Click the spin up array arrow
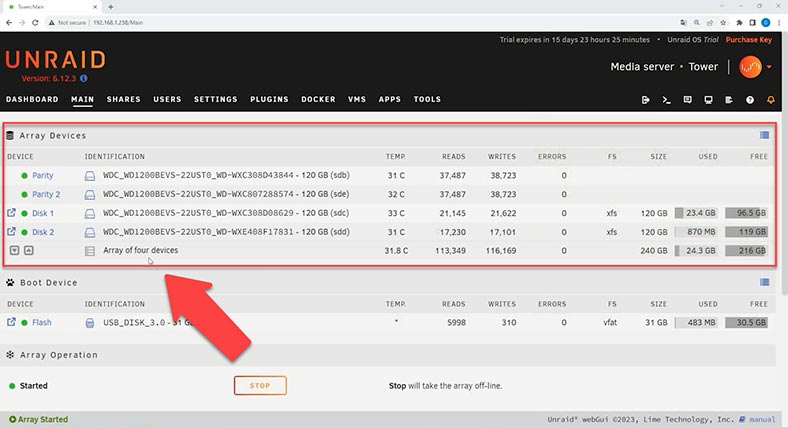The width and height of the screenshot is (788, 427). [29, 250]
